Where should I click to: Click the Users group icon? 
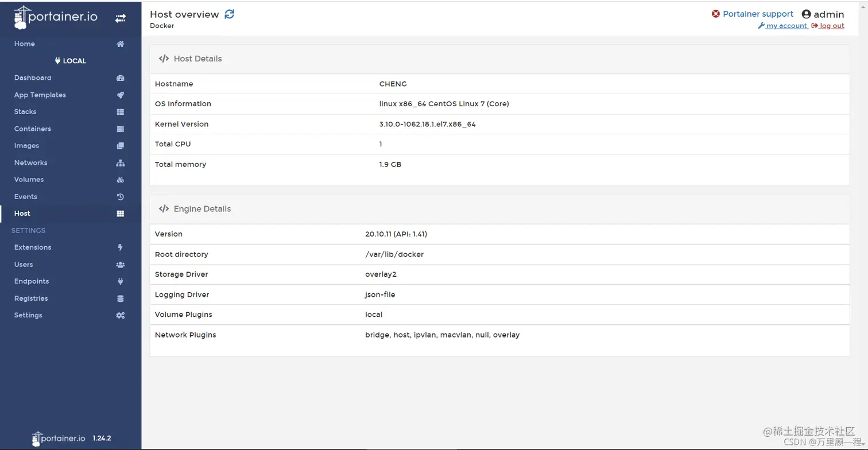tap(120, 265)
